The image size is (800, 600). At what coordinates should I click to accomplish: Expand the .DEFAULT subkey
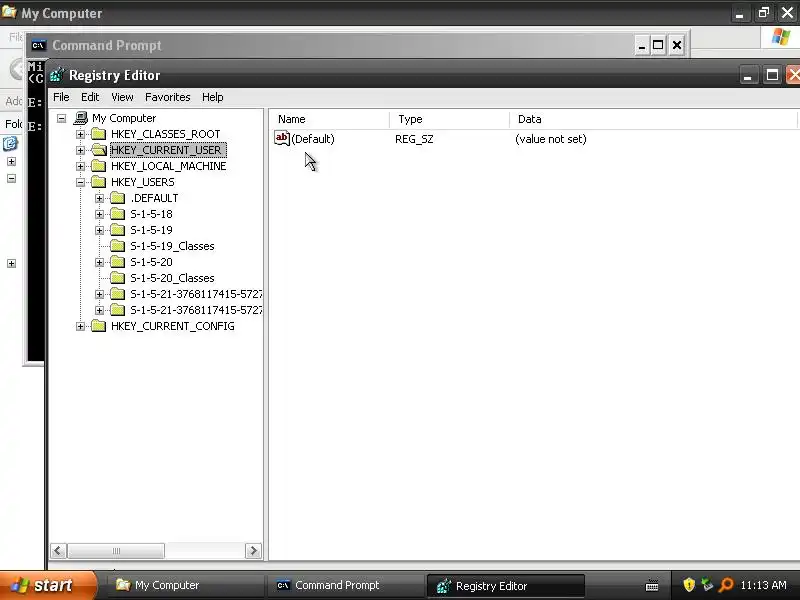point(99,198)
